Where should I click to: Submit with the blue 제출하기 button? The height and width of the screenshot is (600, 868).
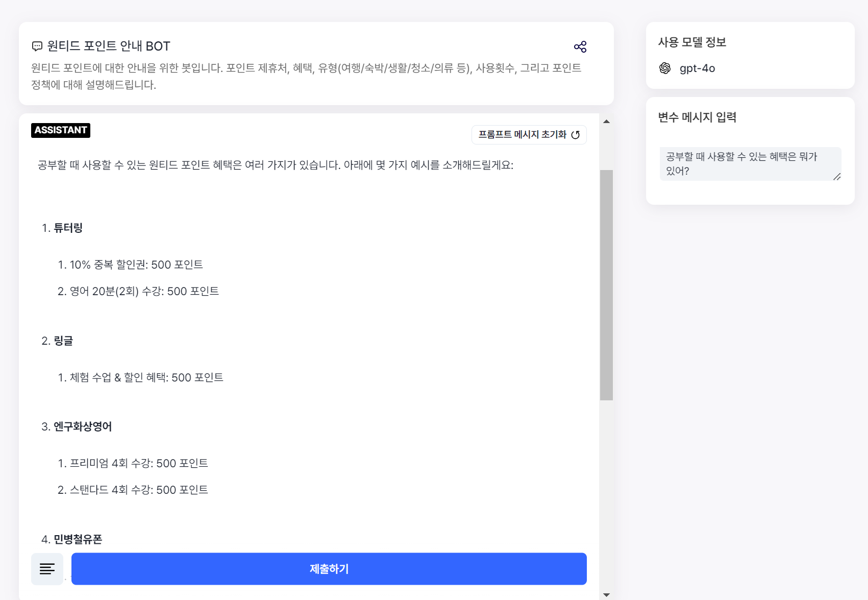[x=329, y=569]
